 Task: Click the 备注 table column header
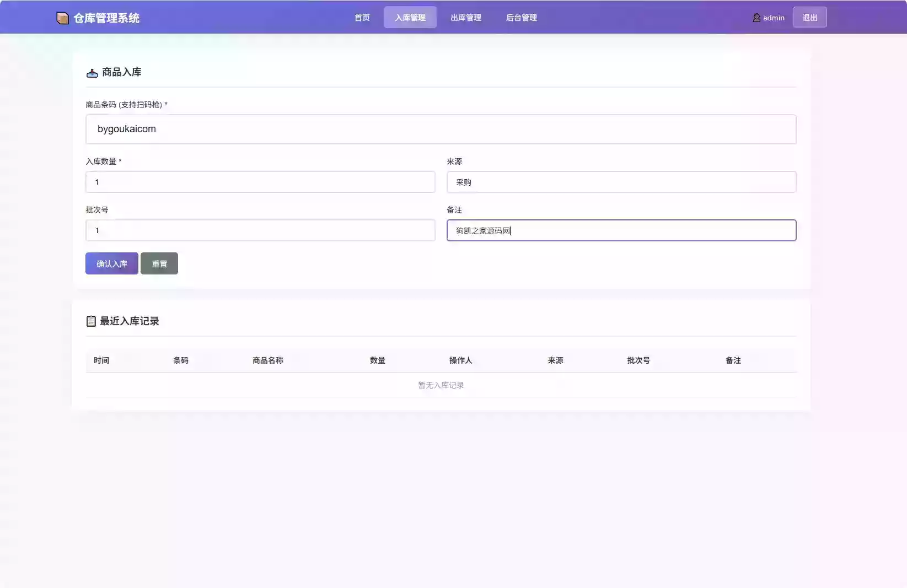click(733, 360)
